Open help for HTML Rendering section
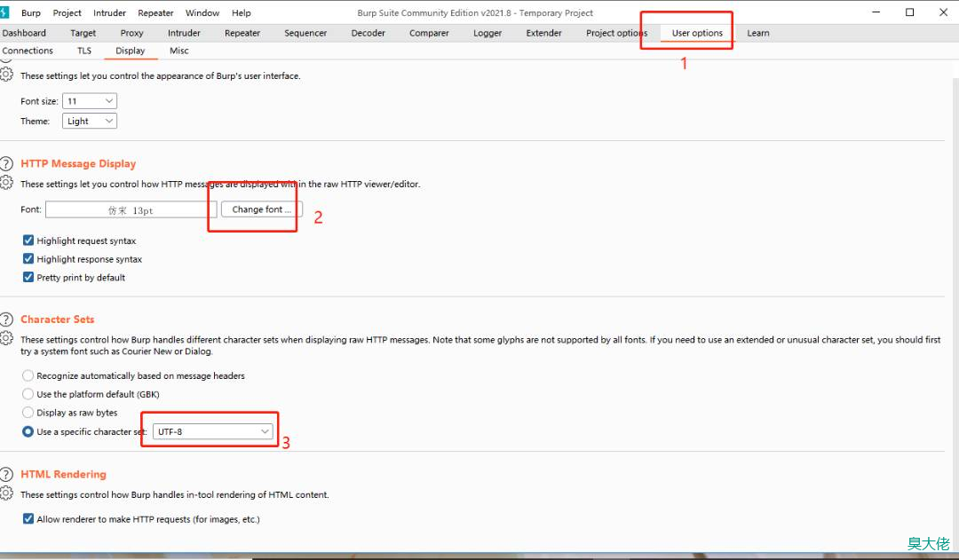The width and height of the screenshot is (959, 560). click(x=6, y=475)
